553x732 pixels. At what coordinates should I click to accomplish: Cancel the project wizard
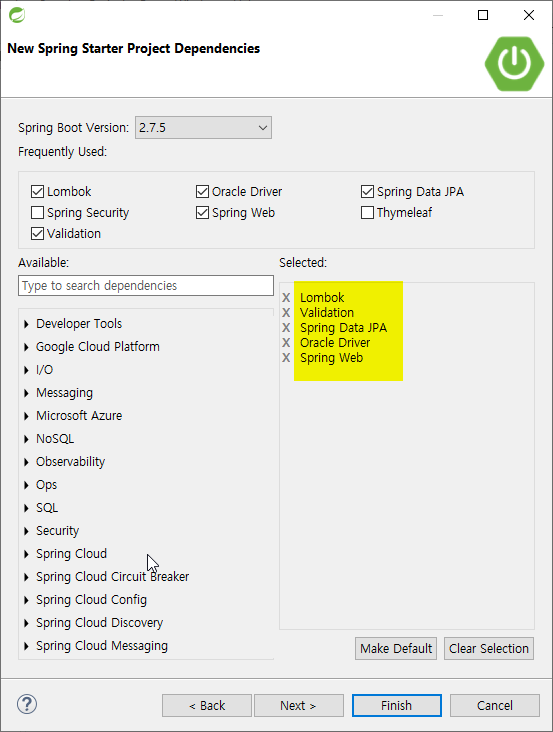click(x=495, y=705)
